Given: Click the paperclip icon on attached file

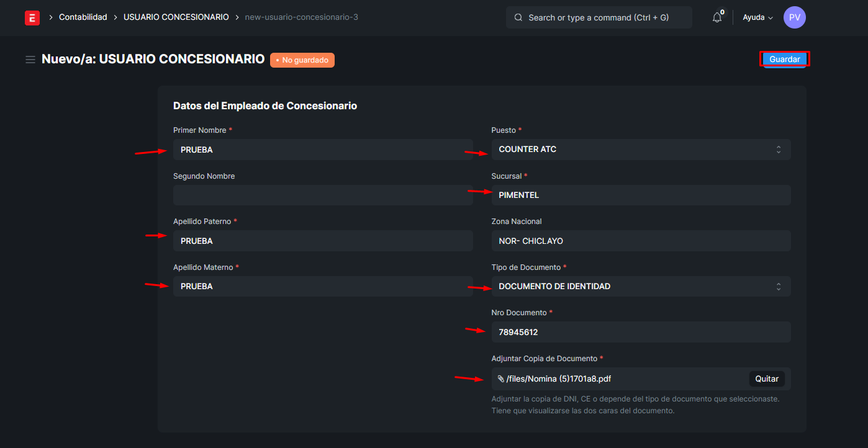Looking at the screenshot, I should tap(501, 379).
